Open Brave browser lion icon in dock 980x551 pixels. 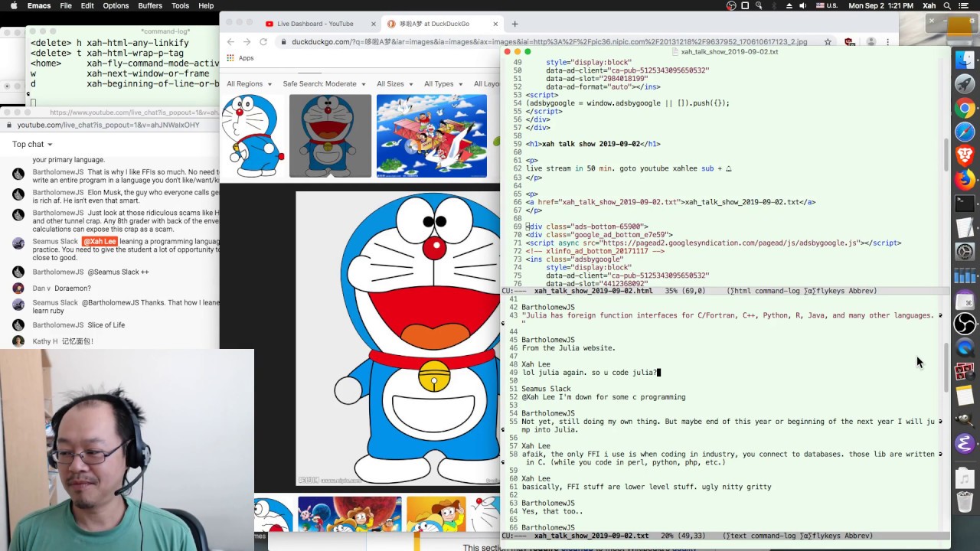point(965,155)
